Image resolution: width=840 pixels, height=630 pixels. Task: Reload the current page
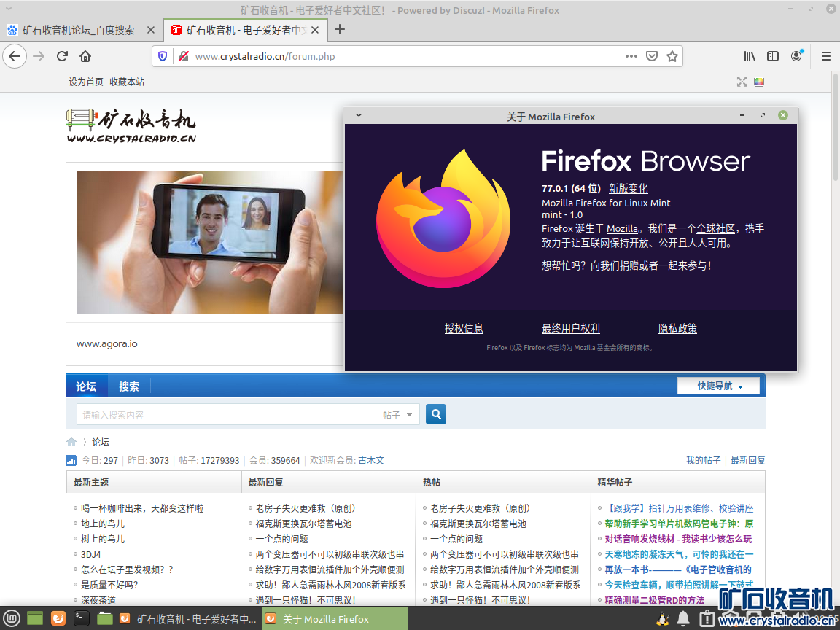point(62,56)
